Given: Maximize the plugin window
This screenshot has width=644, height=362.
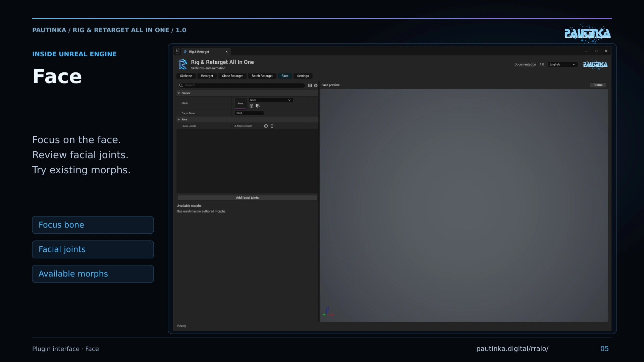Looking at the screenshot, I should point(596,51).
